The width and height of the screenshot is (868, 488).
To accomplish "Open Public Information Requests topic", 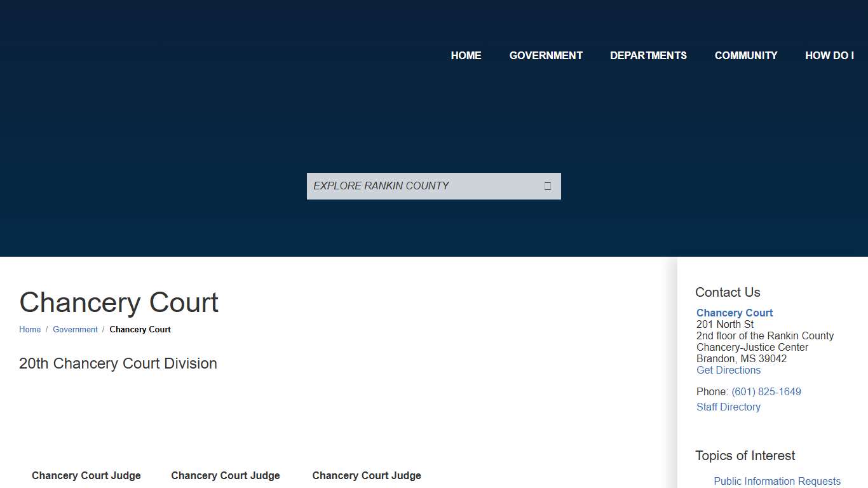I will click(776, 481).
